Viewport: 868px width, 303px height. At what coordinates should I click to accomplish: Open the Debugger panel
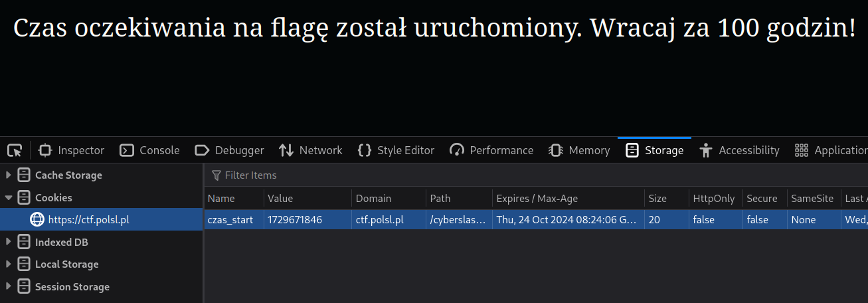coord(230,150)
